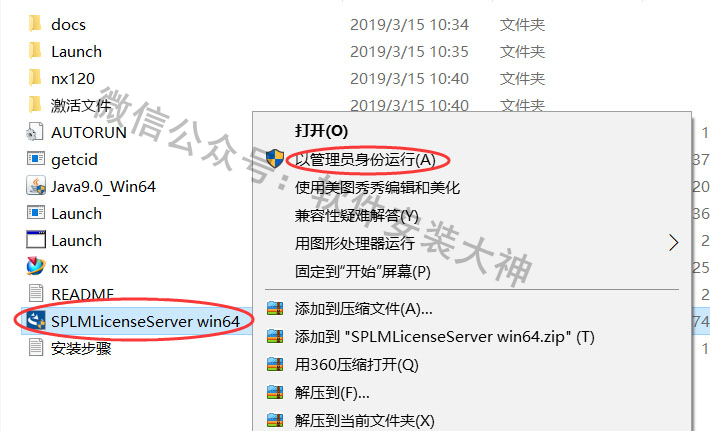Screen dimensions: 710x431
Task: Click the Java9.0_Win64 installer icon
Action: point(36,186)
